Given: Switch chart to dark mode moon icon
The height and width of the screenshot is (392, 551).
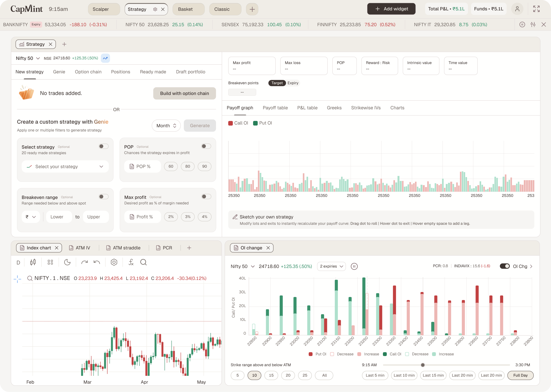Looking at the screenshot, I should 67,262.
